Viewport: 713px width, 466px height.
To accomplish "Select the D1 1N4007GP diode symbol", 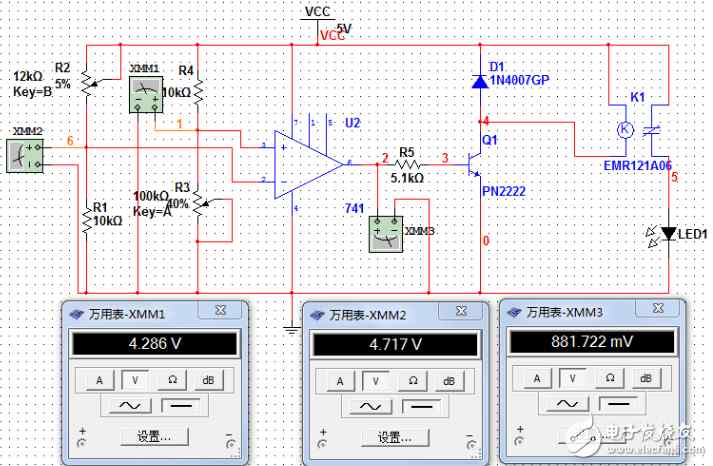I will point(480,82).
